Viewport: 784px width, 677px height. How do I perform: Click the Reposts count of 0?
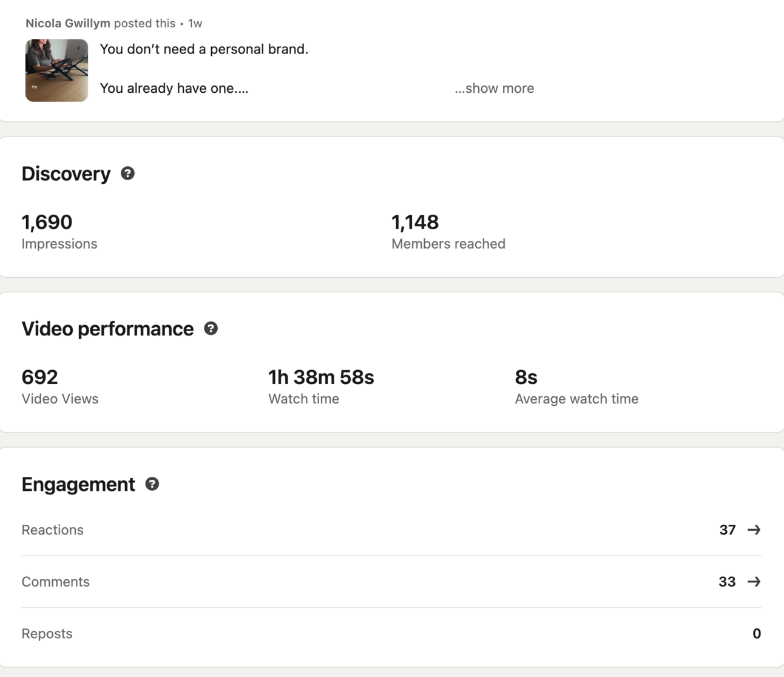pos(756,634)
